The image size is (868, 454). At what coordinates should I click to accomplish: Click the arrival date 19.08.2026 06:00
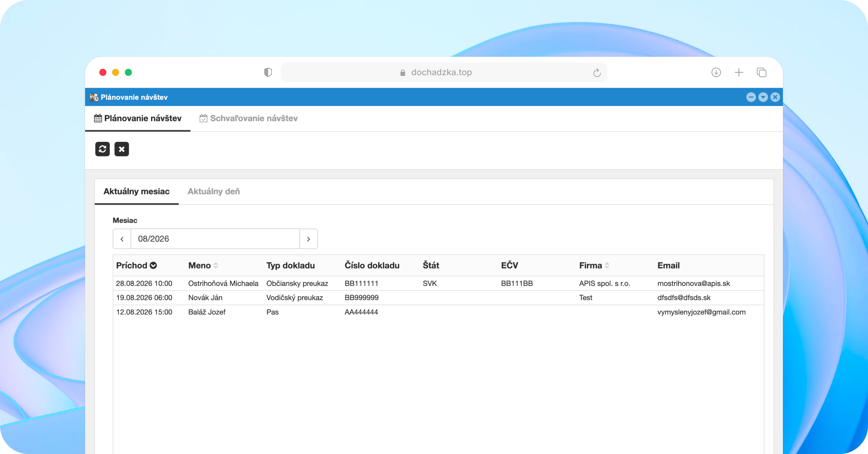pyautogui.click(x=144, y=298)
